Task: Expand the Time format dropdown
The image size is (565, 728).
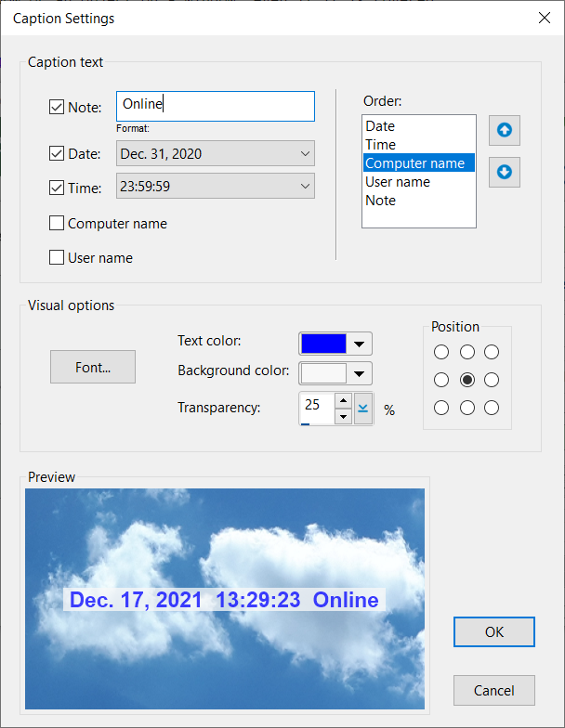Action: point(306,187)
